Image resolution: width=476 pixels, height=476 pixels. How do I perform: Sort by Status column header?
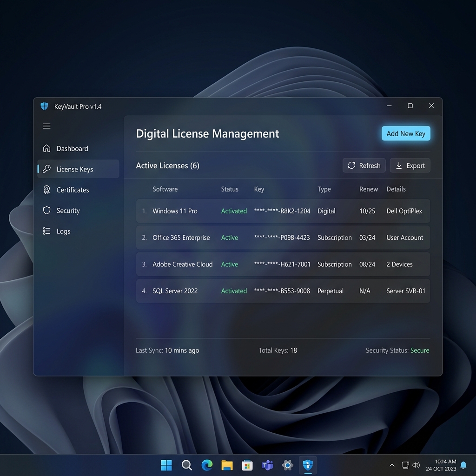[230, 189]
